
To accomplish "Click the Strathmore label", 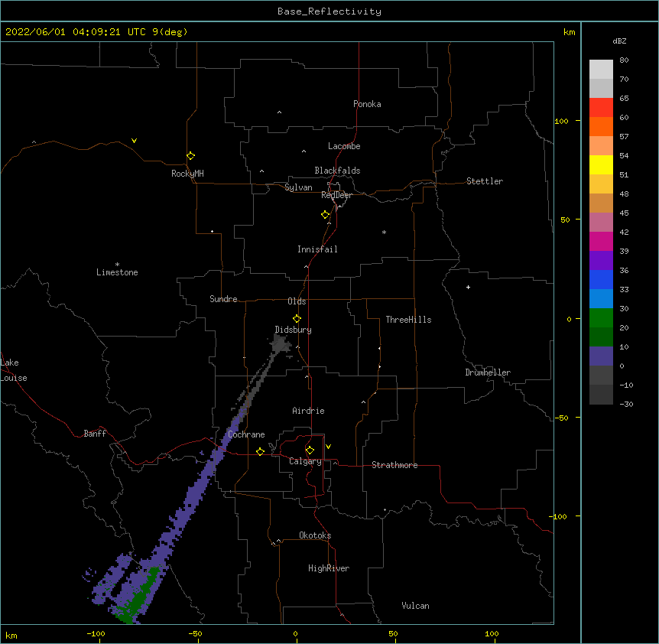I will pos(394,465).
